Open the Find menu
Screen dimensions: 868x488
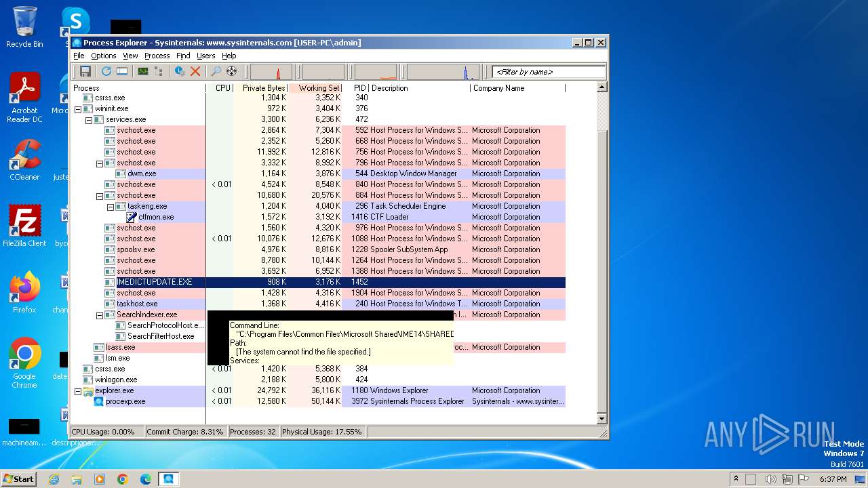(x=183, y=56)
